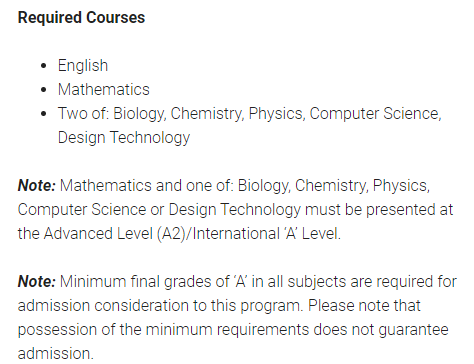
Task: Click the bullet point before English
Action: coord(44,66)
